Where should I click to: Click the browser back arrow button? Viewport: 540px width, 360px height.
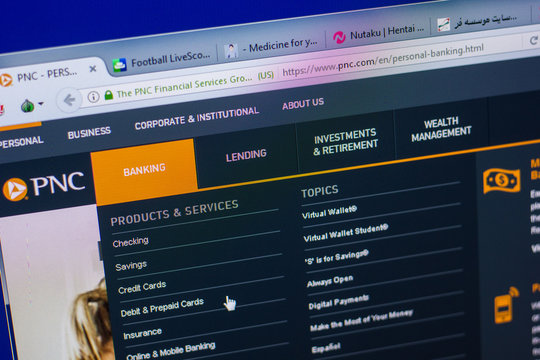pos(70,100)
